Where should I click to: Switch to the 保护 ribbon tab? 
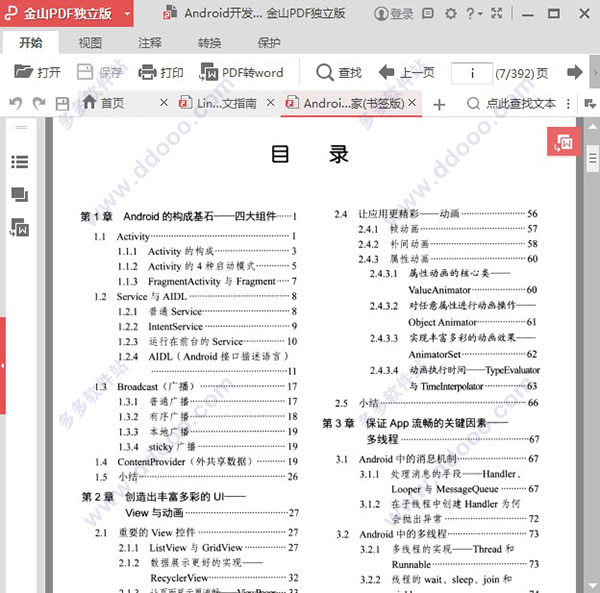point(269,42)
